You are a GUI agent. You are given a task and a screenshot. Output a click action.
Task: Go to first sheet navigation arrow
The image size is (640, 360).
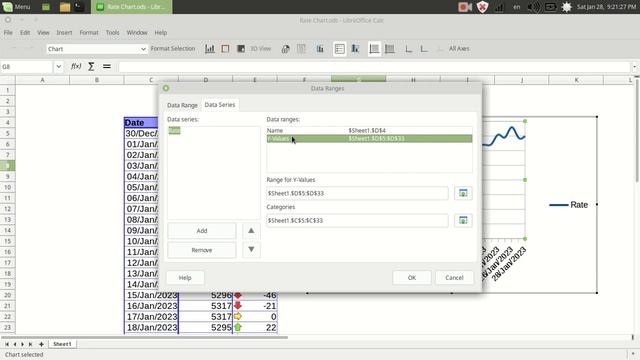7,344
